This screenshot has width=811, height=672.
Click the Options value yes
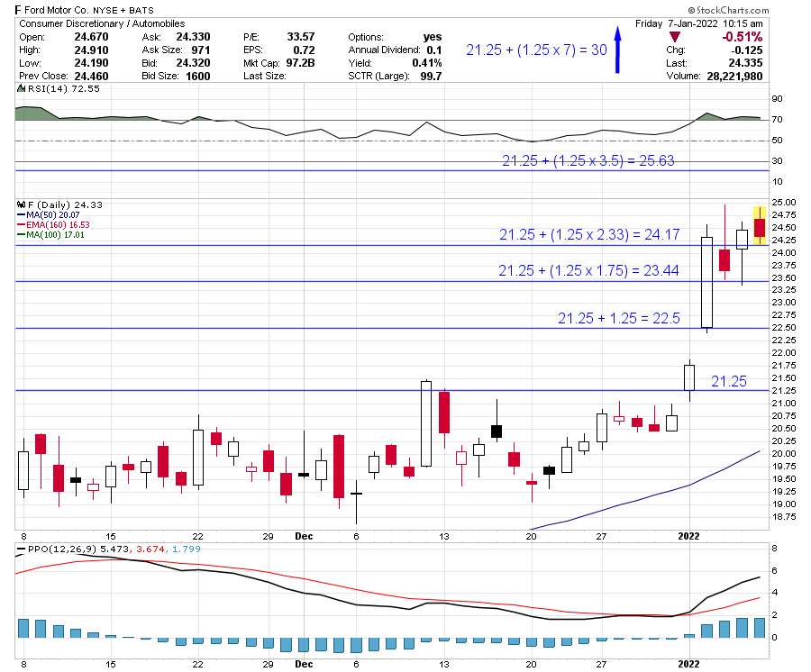(x=433, y=37)
